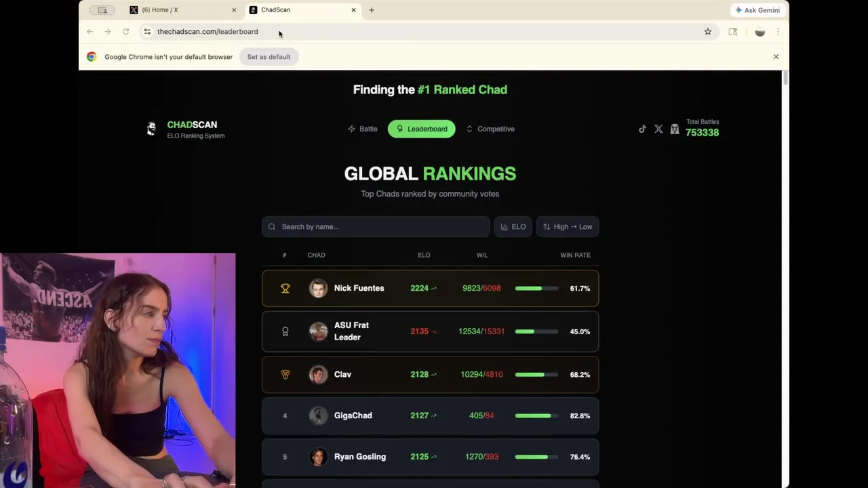The height and width of the screenshot is (488, 868).
Task: Click the Search by name field
Action: [376, 226]
